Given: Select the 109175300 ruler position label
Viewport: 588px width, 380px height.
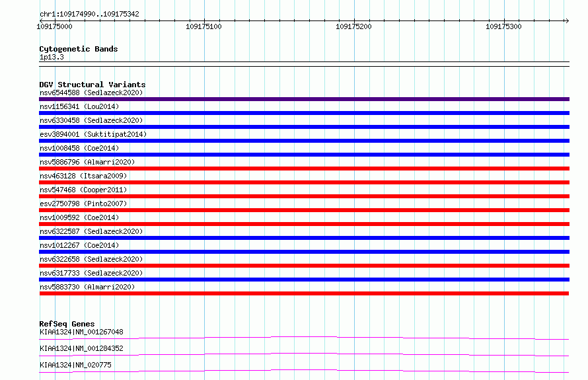Looking at the screenshot, I should [x=503, y=26].
